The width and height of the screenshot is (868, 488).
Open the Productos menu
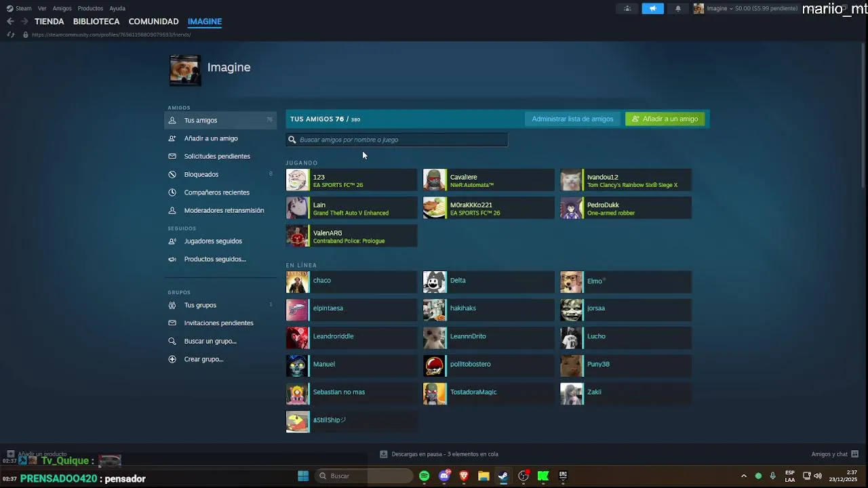pyautogui.click(x=90, y=8)
